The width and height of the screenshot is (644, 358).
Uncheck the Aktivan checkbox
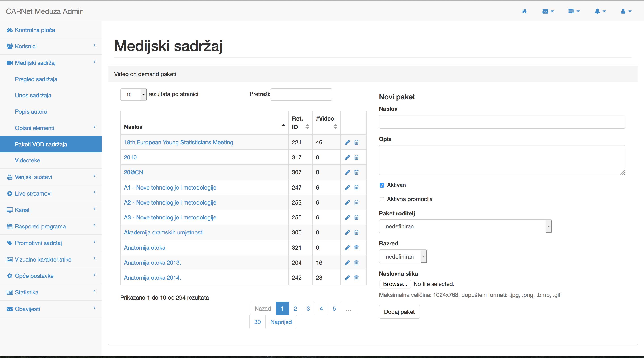(x=382, y=185)
